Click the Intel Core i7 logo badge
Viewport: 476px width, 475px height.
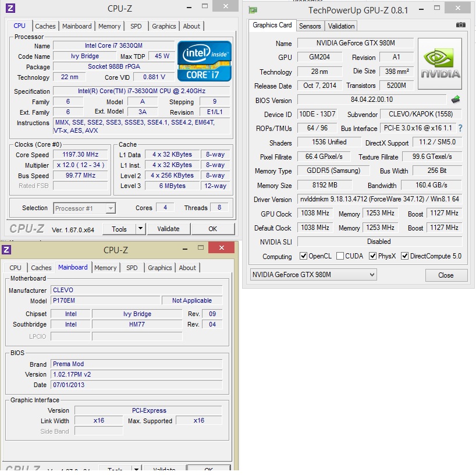204,61
